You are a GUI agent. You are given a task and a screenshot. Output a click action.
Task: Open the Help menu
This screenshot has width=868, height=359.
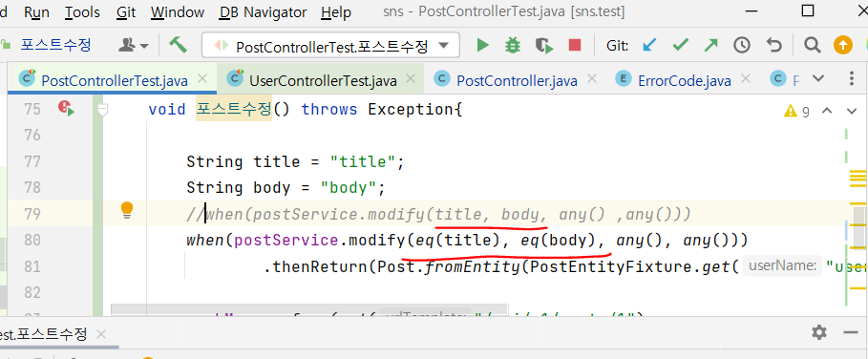click(x=336, y=11)
